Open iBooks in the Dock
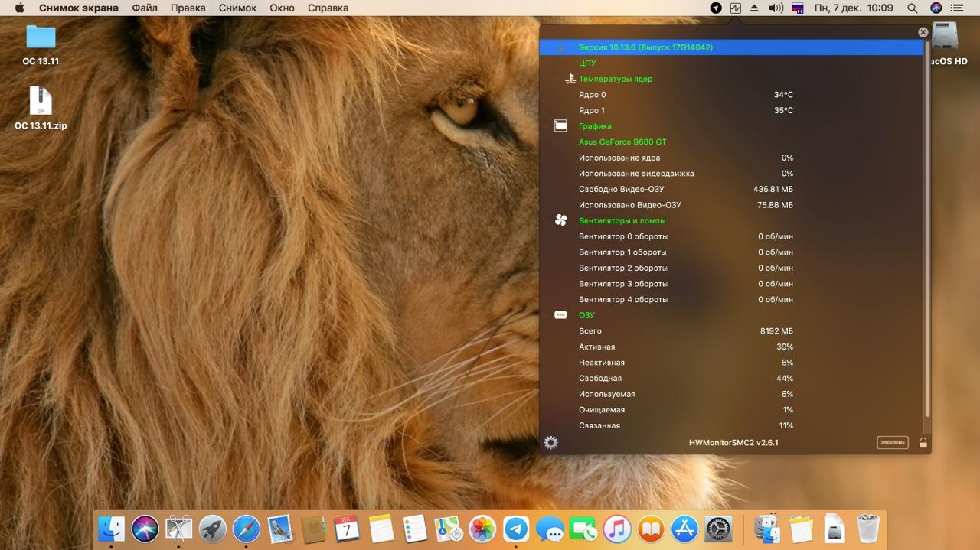 (651, 529)
